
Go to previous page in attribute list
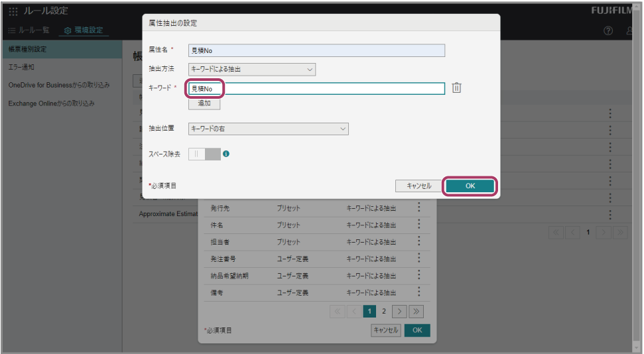(x=354, y=312)
